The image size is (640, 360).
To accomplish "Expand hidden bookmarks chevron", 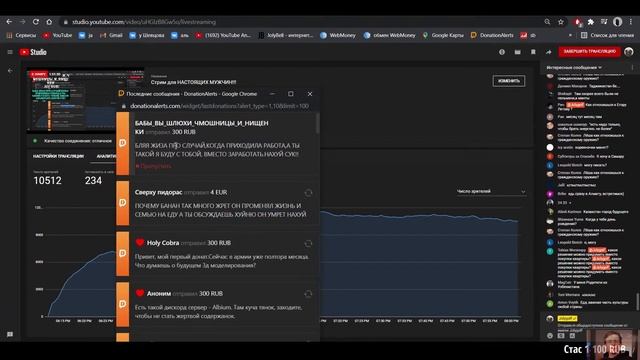I will [x=570, y=36].
